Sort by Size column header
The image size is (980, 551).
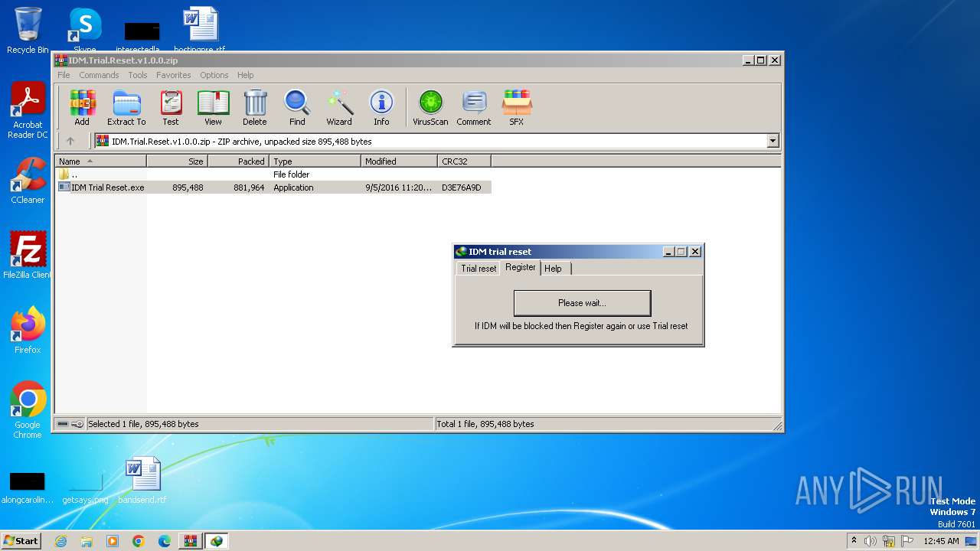[177, 161]
